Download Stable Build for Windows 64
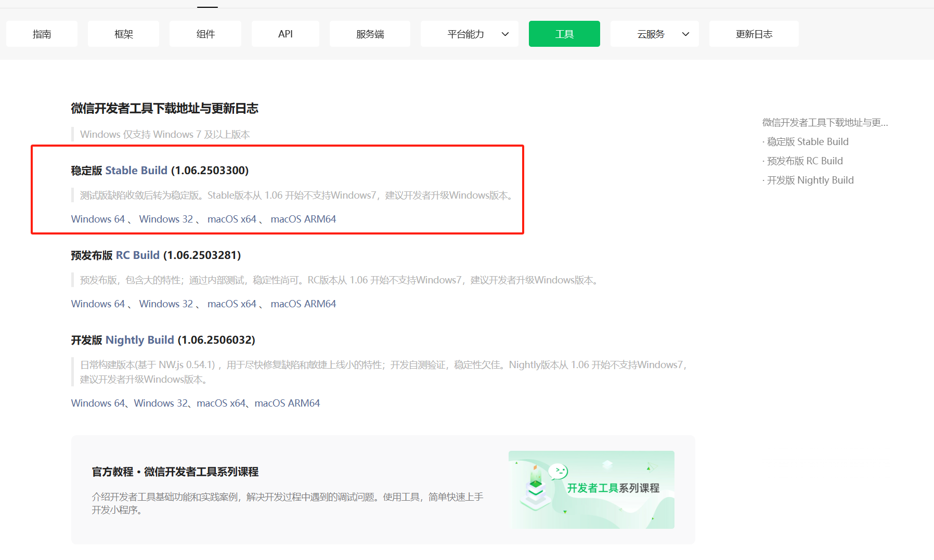Image resolution: width=934 pixels, height=560 pixels. (98, 219)
